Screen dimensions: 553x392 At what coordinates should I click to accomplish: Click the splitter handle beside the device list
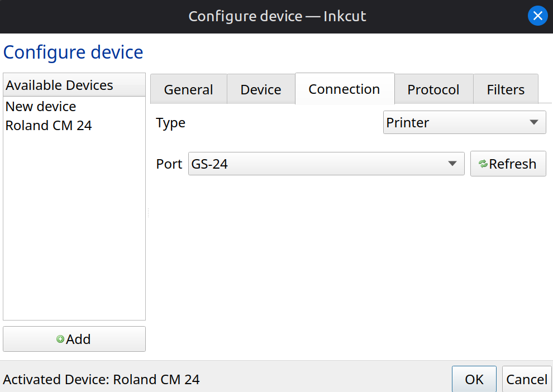(148, 212)
